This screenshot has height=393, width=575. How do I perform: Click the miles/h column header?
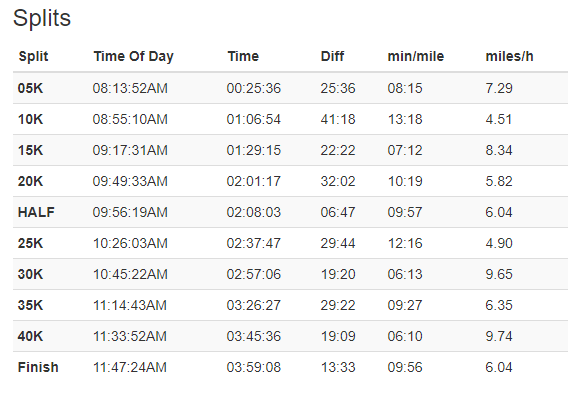509,56
